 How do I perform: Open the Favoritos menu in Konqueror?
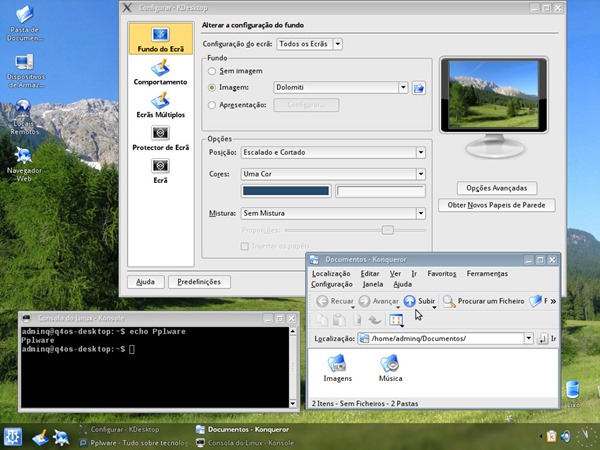pyautogui.click(x=442, y=274)
